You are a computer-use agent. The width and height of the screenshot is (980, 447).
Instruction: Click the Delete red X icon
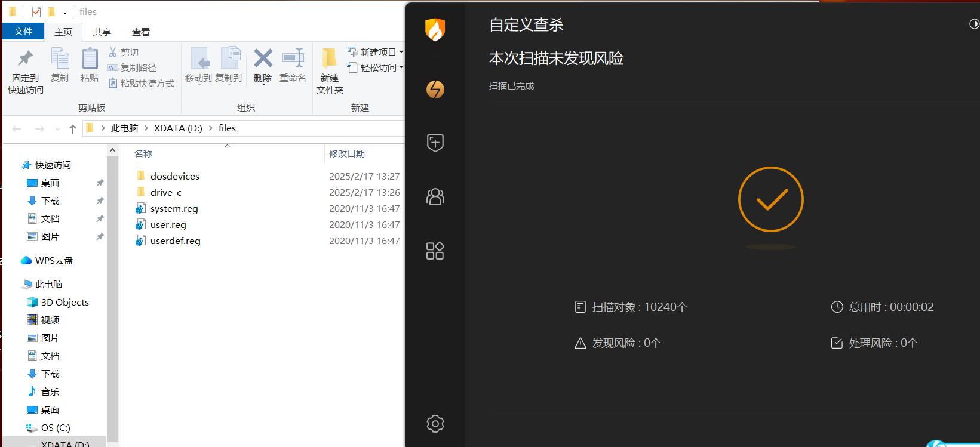pos(263,58)
